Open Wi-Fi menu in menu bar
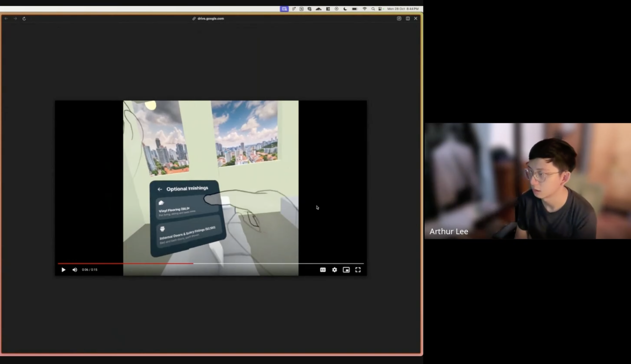Screen dimensions: 631x364 [365, 9]
